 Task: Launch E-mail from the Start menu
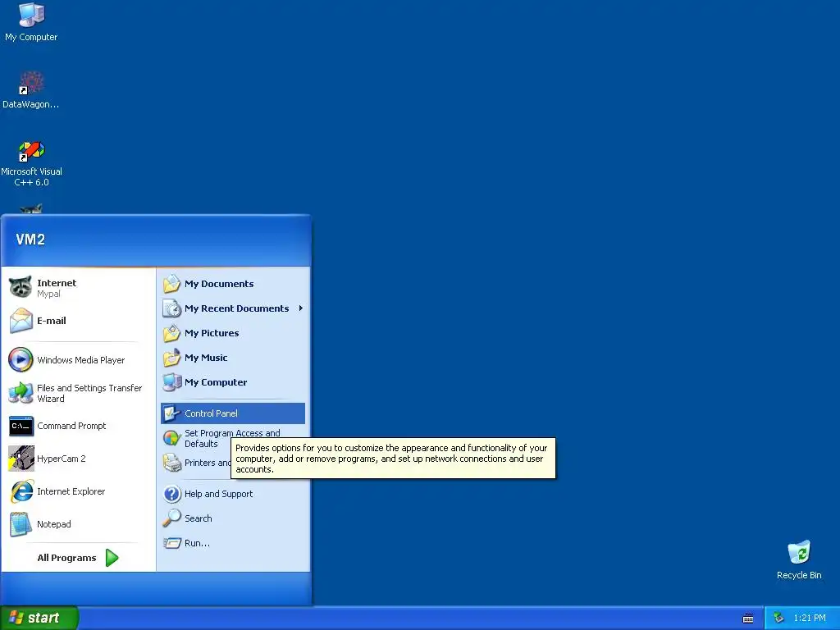coord(78,321)
